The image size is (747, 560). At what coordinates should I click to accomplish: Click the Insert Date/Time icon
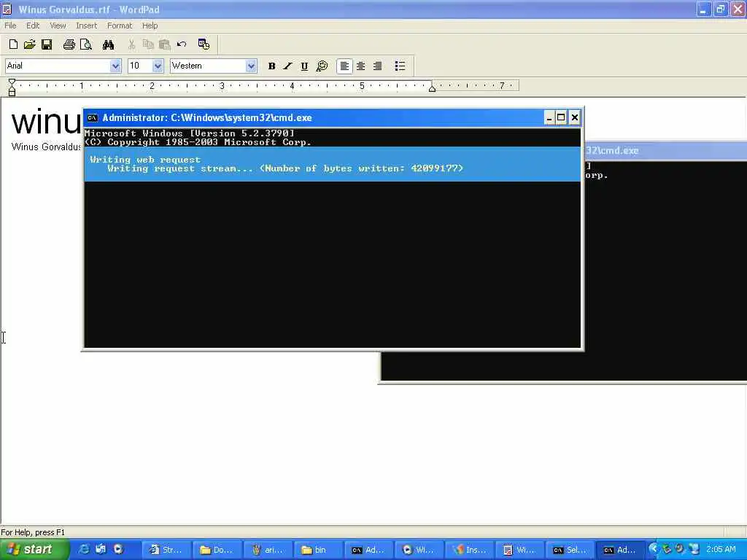click(x=204, y=44)
